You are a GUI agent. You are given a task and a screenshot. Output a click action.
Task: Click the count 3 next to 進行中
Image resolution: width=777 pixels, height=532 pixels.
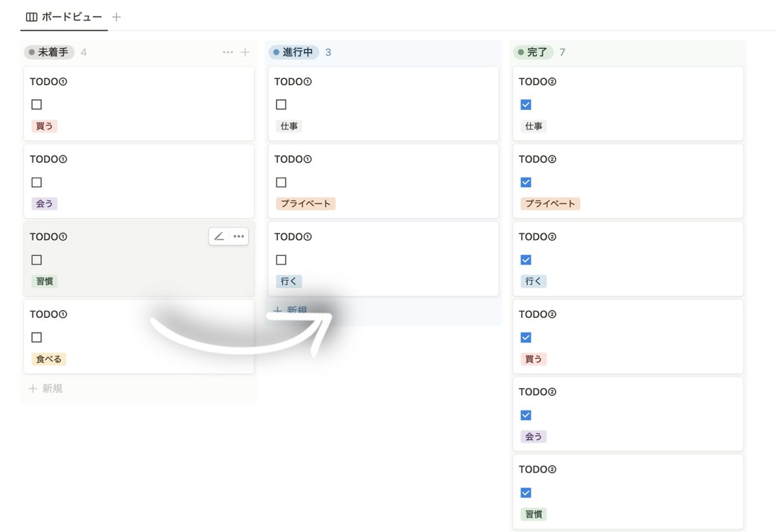pos(328,52)
